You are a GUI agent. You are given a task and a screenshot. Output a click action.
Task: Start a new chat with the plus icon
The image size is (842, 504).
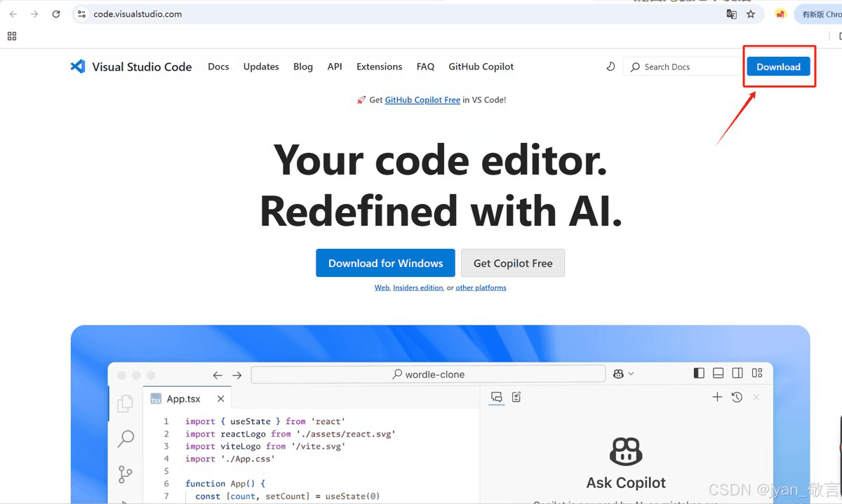point(716,397)
